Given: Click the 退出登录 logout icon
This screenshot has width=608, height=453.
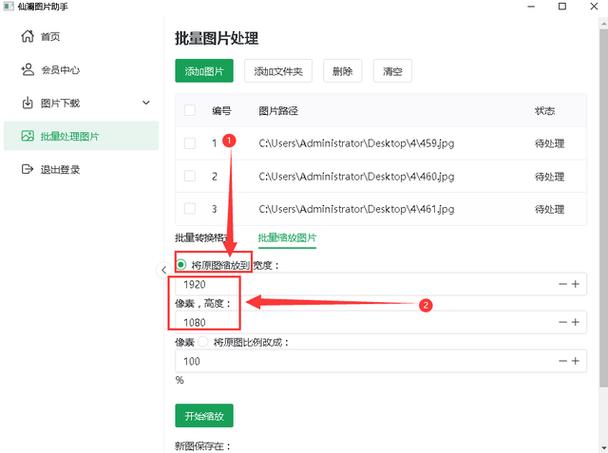Looking at the screenshot, I should click(28, 169).
